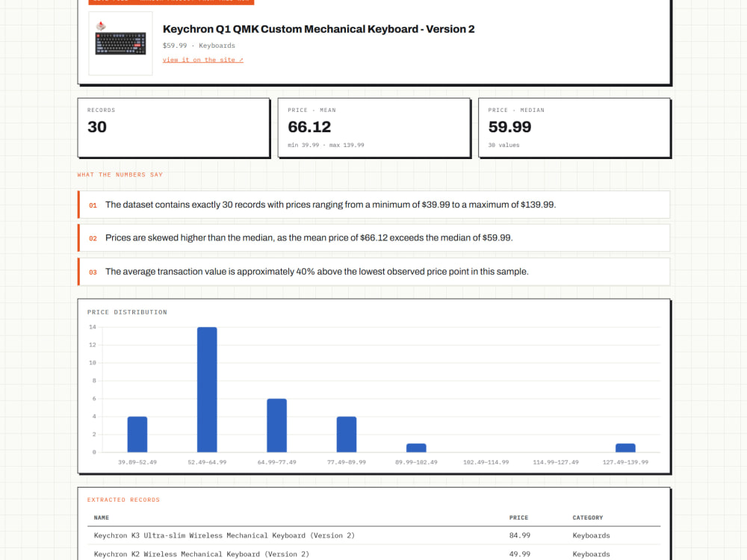
Task: Sort by the Category column header
Action: click(588, 517)
